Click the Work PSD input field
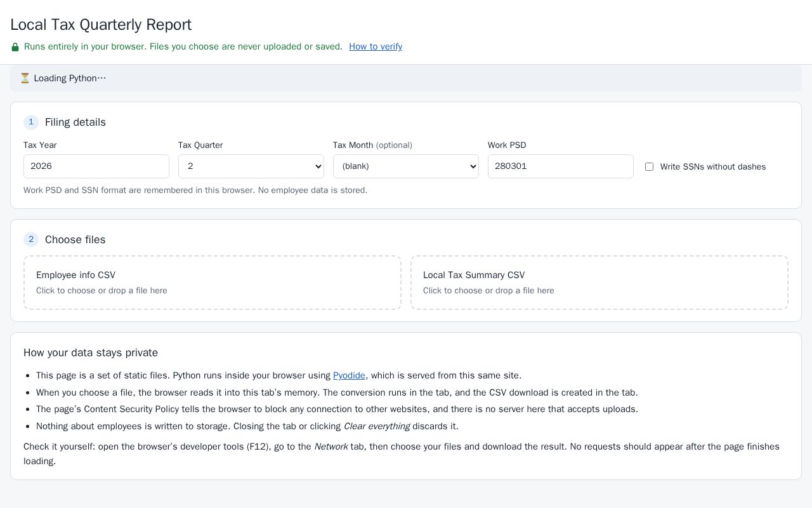The width and height of the screenshot is (812, 508). [x=561, y=166]
